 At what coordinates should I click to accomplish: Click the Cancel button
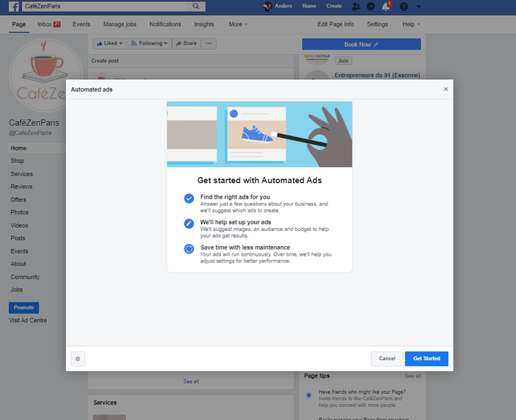point(387,359)
